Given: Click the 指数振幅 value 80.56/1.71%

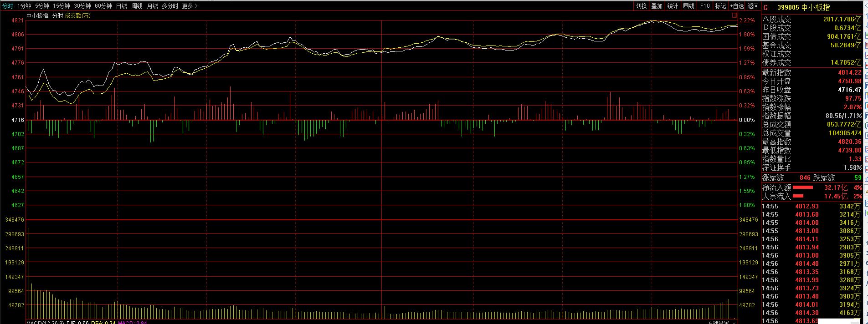Looking at the screenshot, I should coord(844,116).
